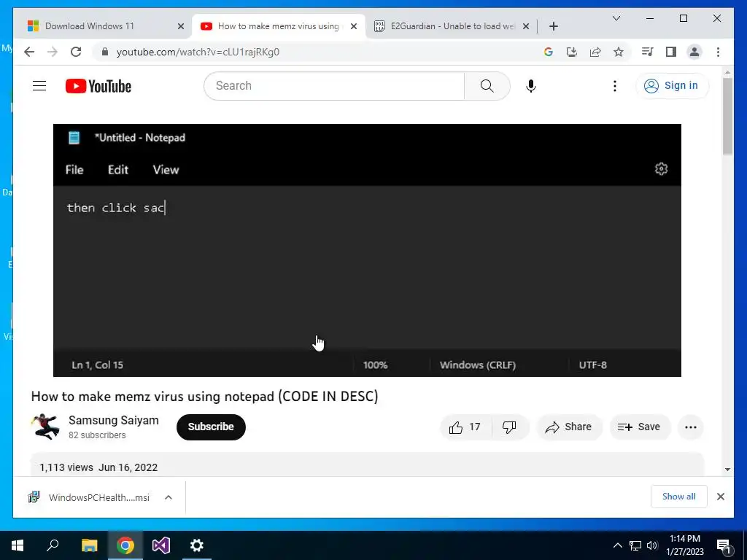This screenshot has width=747, height=560.
Task: Open File Explorer from taskbar
Action: (89, 545)
